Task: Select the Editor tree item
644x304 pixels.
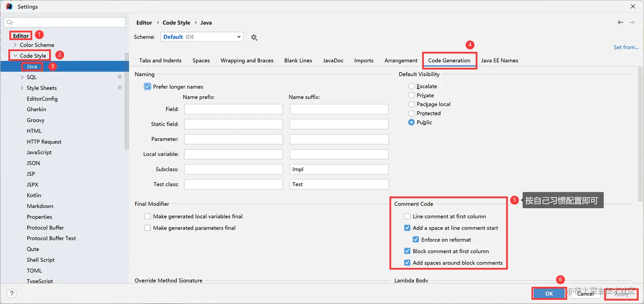Action: 21,36
